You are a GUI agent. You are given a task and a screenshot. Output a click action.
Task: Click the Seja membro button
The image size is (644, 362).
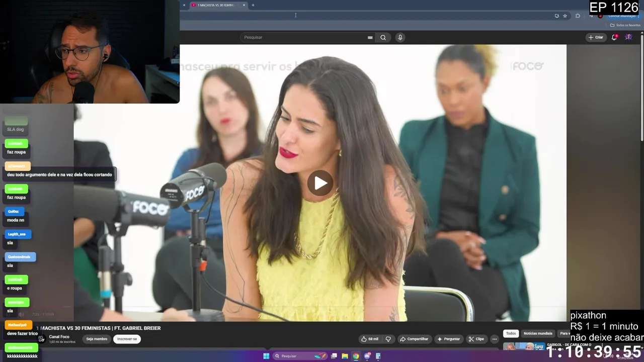(97, 339)
